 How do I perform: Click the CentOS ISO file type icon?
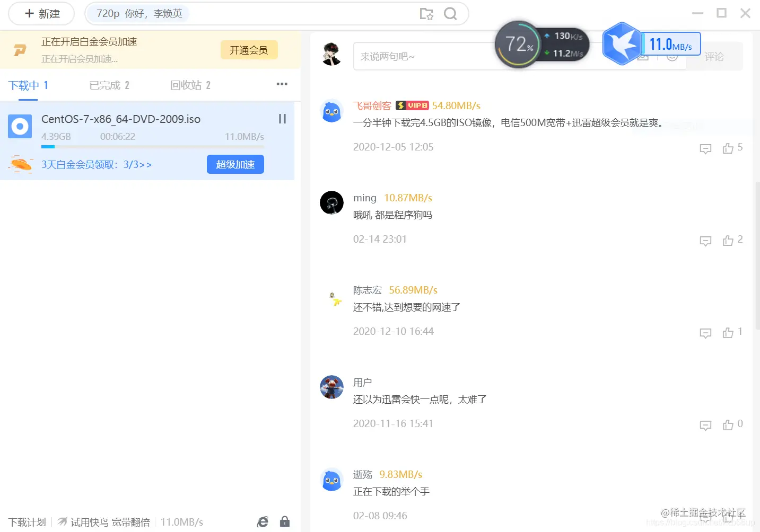20,126
